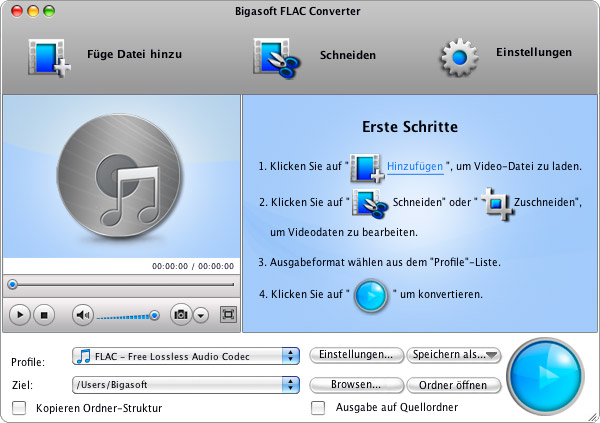Start conversion with the large blue button
This screenshot has width=600, height=423.
[x=546, y=376]
